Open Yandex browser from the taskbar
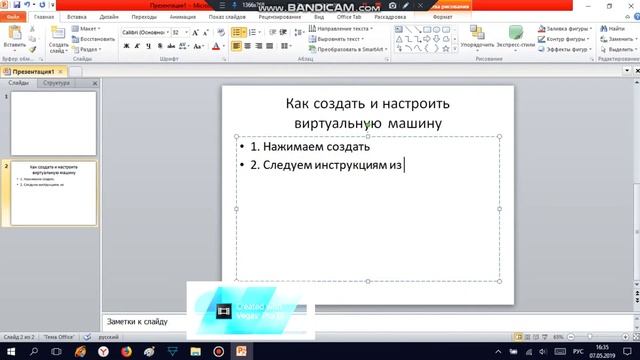Viewport: 640px width, 360px height. point(103,351)
